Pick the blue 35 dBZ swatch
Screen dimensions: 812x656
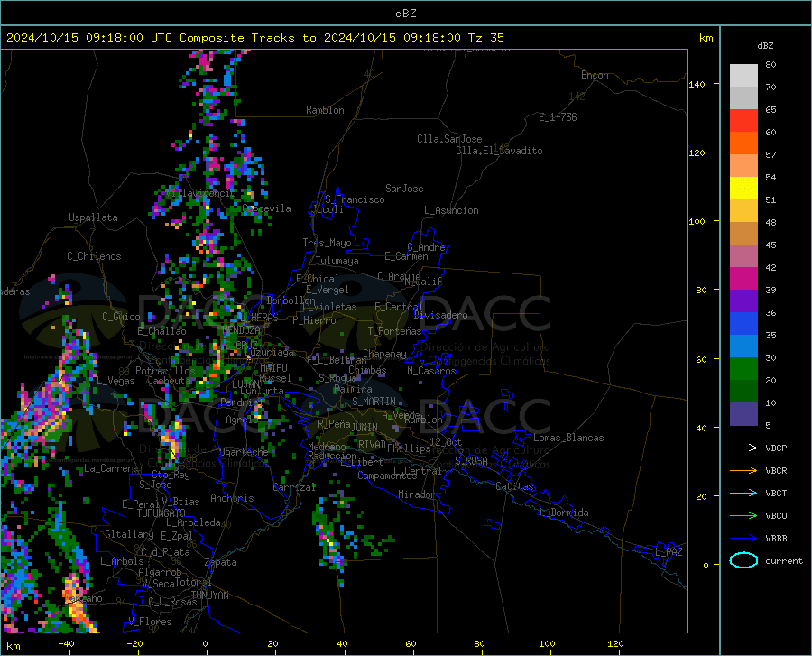743,324
